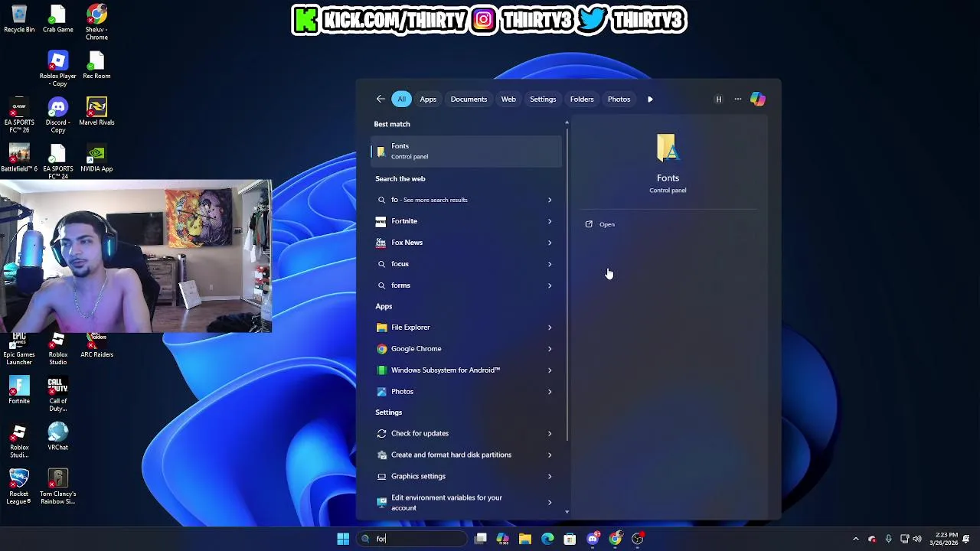This screenshot has height=551, width=980.
Task: Click the large Fonts folder preview icon
Action: (667, 148)
